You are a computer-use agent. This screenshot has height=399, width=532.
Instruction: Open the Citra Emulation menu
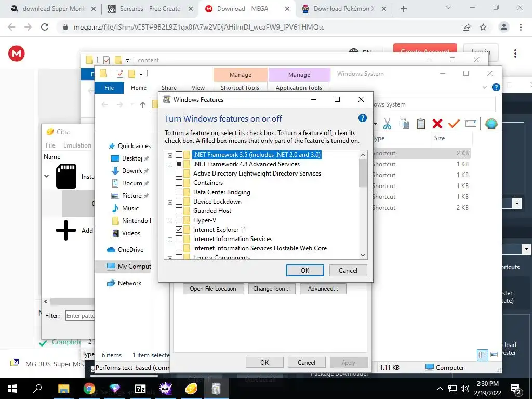pyautogui.click(x=77, y=145)
